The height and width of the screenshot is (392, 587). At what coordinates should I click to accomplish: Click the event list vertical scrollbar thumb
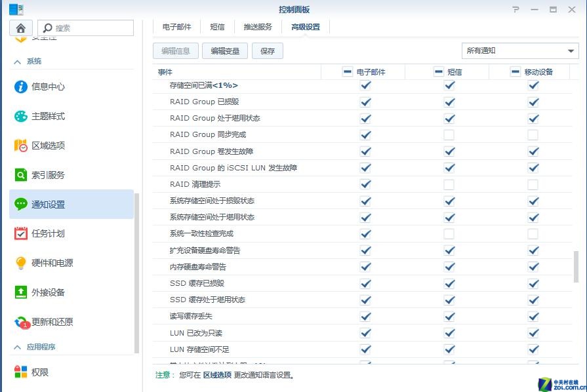(576, 267)
